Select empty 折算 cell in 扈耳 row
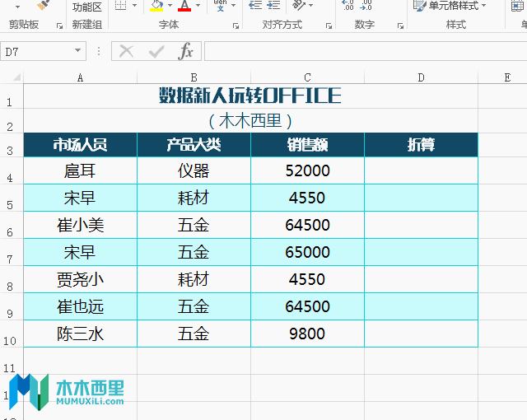This screenshot has width=527, height=420. click(421, 170)
